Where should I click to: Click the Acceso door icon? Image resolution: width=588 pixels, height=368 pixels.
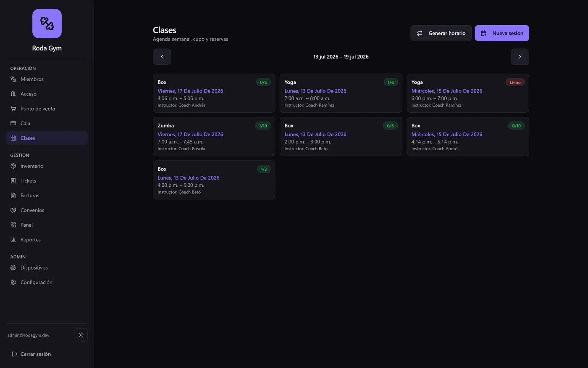tap(13, 94)
